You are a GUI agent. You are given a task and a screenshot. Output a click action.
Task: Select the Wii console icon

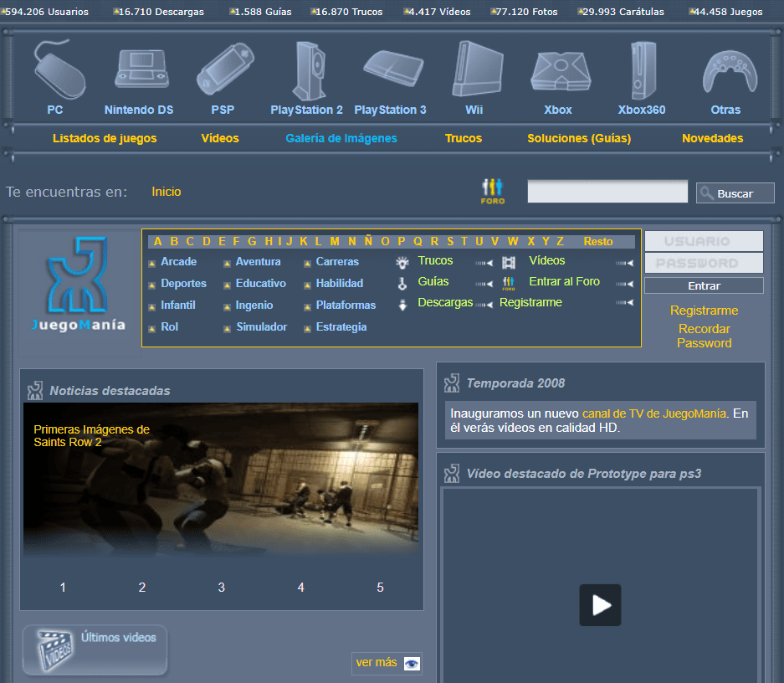(x=475, y=70)
